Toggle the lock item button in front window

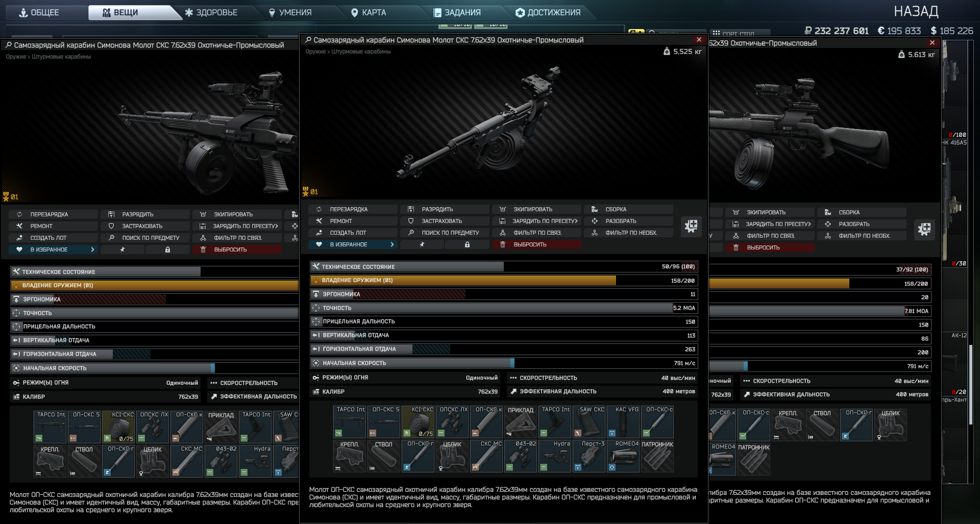467,244
